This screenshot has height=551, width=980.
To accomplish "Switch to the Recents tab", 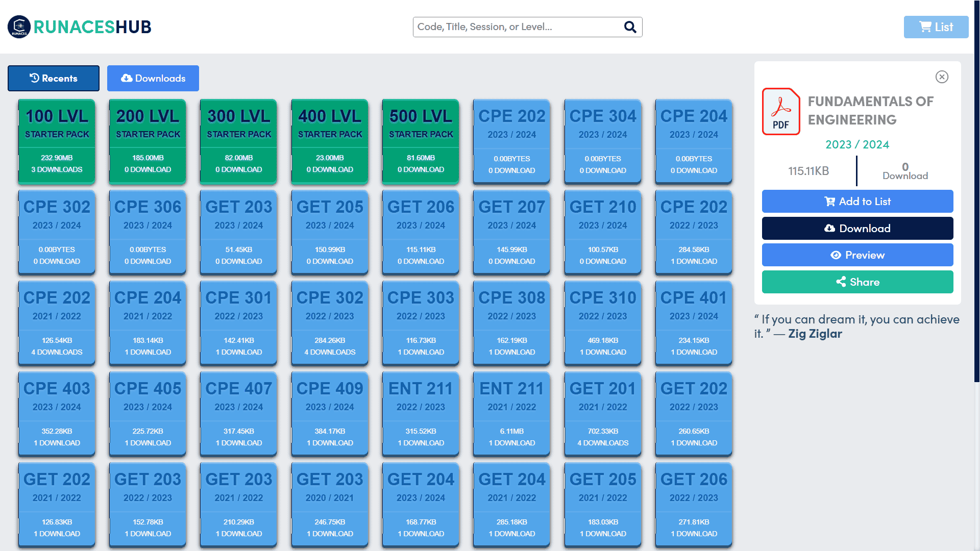I will tap(54, 78).
